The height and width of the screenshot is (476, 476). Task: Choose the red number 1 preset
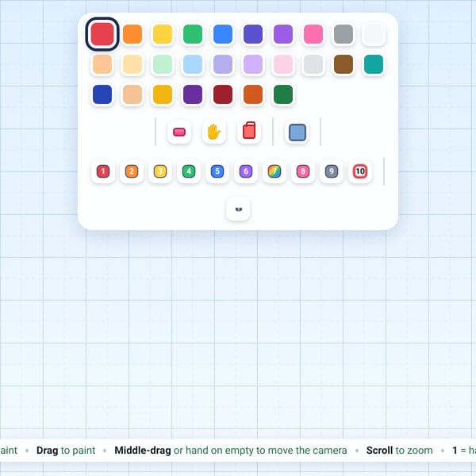click(x=103, y=171)
